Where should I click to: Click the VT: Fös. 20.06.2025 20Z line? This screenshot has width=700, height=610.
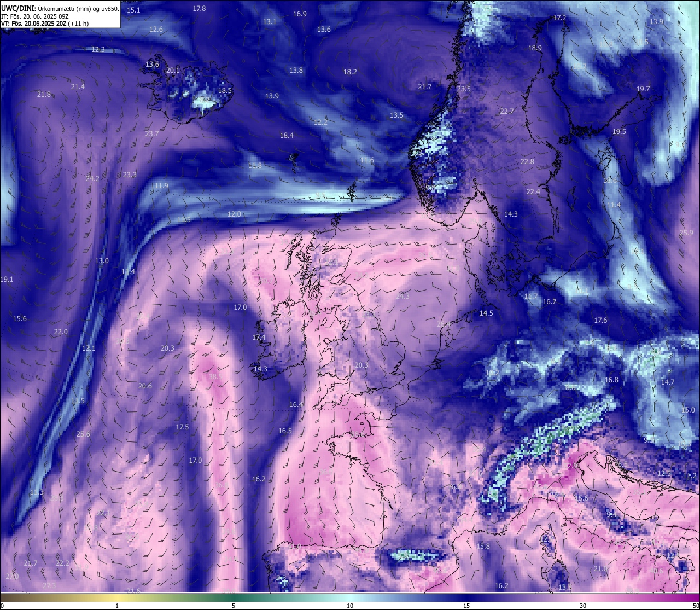[45, 24]
